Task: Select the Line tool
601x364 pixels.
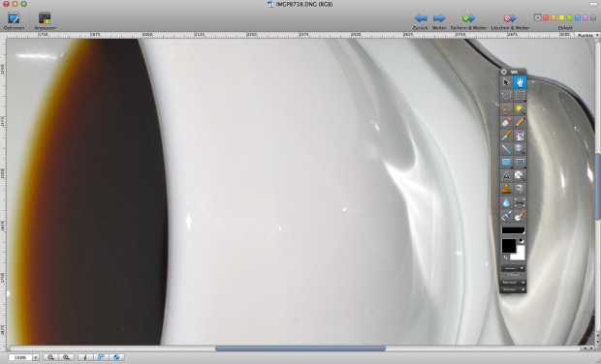Action: click(x=506, y=149)
